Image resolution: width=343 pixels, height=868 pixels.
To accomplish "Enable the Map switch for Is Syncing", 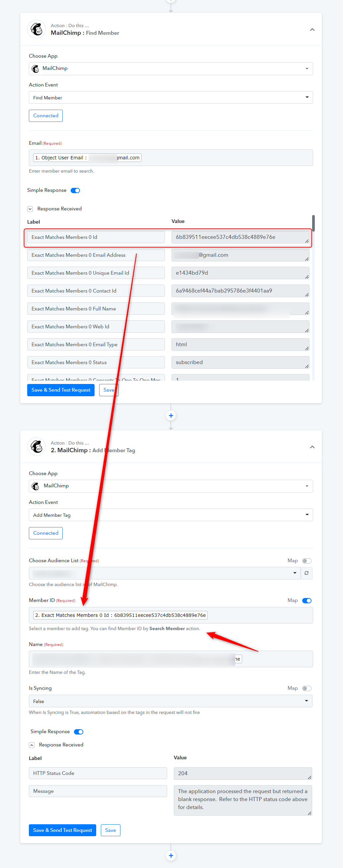I will coord(307,688).
